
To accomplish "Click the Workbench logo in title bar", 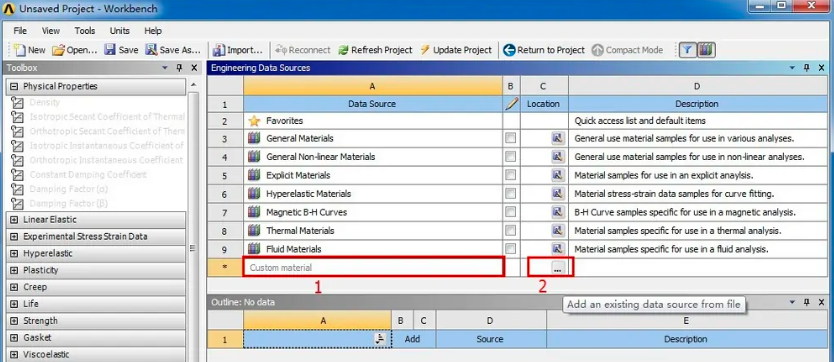I will point(9,9).
